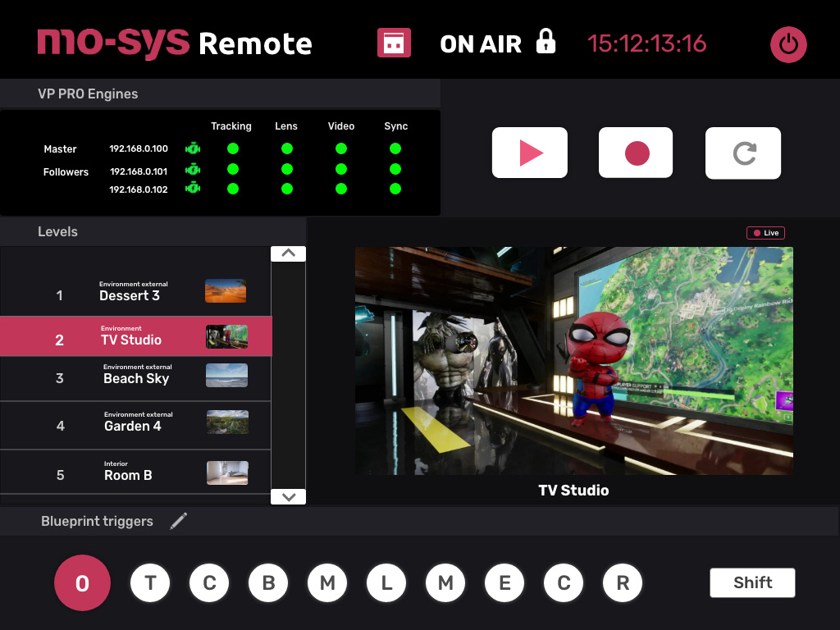Click Master Video status indicator
Image resolution: width=840 pixels, height=630 pixels.
341,148
